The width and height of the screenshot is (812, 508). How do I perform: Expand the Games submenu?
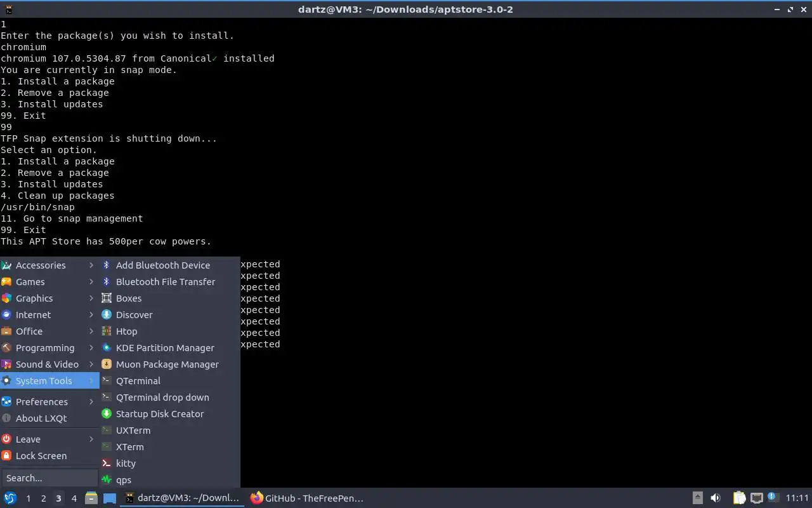(49, 282)
